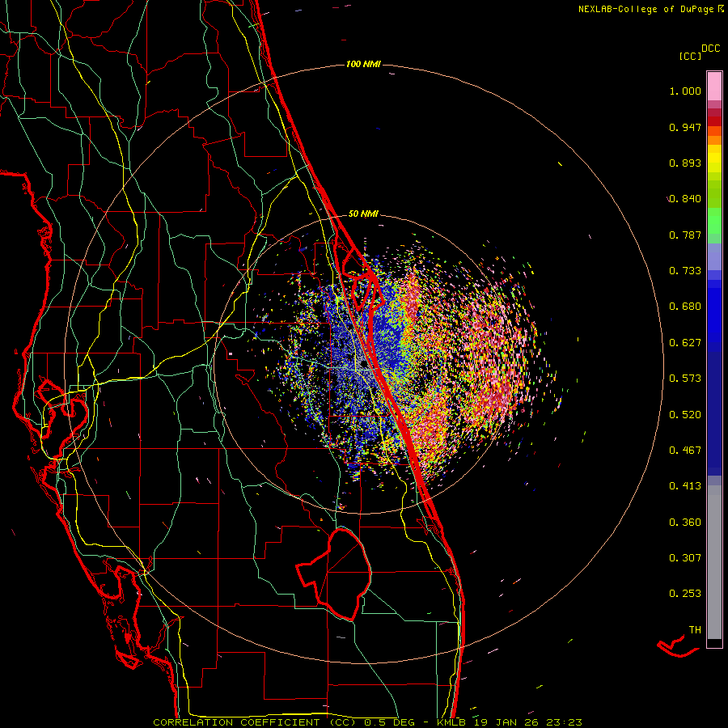Click the TH threshold label
This screenshot has height=728, width=728.
[x=695, y=630]
